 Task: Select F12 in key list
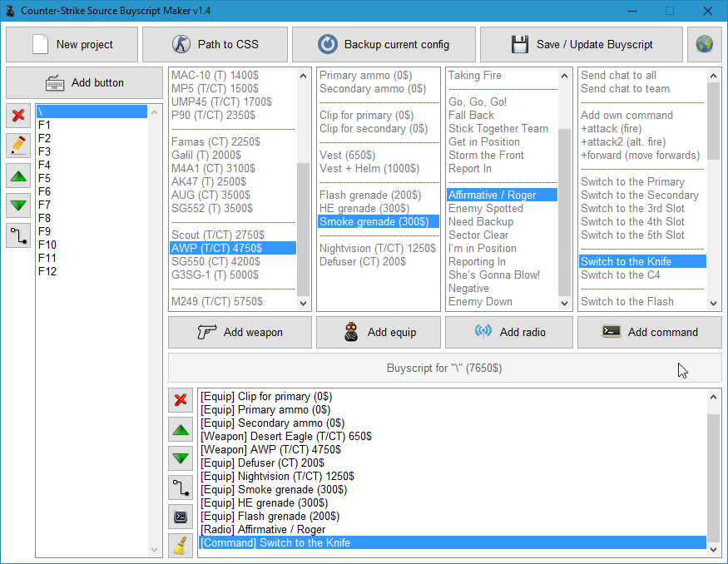(x=92, y=271)
